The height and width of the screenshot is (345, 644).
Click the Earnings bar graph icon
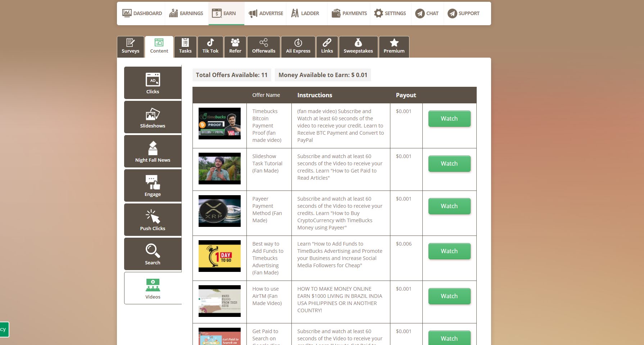point(173,13)
